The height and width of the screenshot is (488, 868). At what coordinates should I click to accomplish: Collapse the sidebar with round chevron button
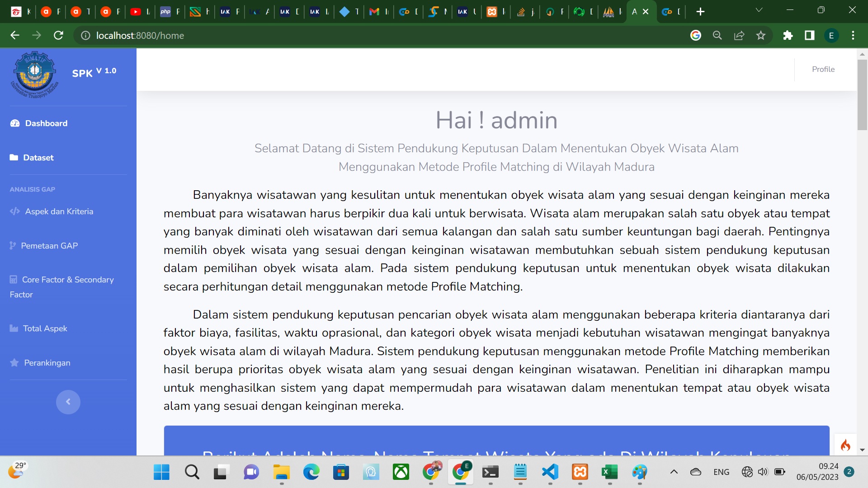click(68, 402)
